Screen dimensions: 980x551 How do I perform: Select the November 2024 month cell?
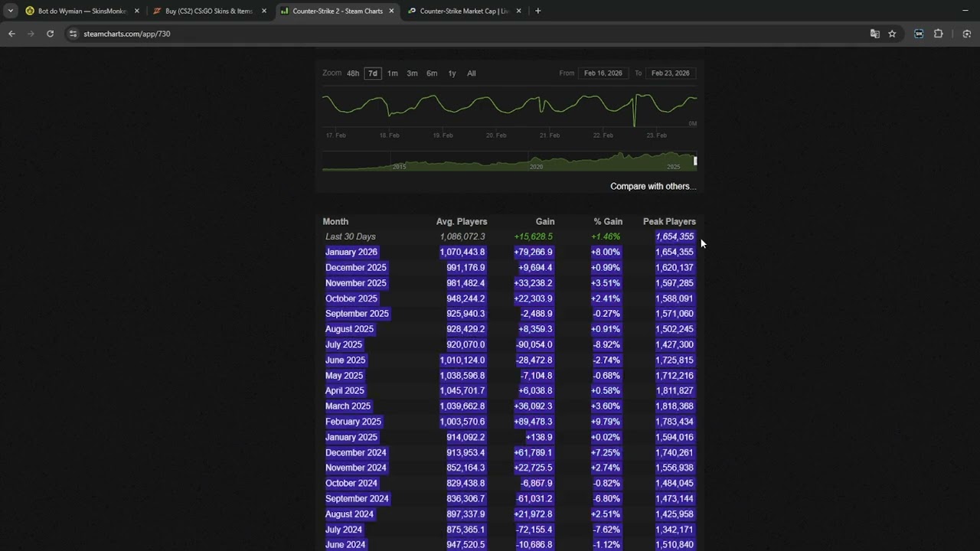point(356,468)
